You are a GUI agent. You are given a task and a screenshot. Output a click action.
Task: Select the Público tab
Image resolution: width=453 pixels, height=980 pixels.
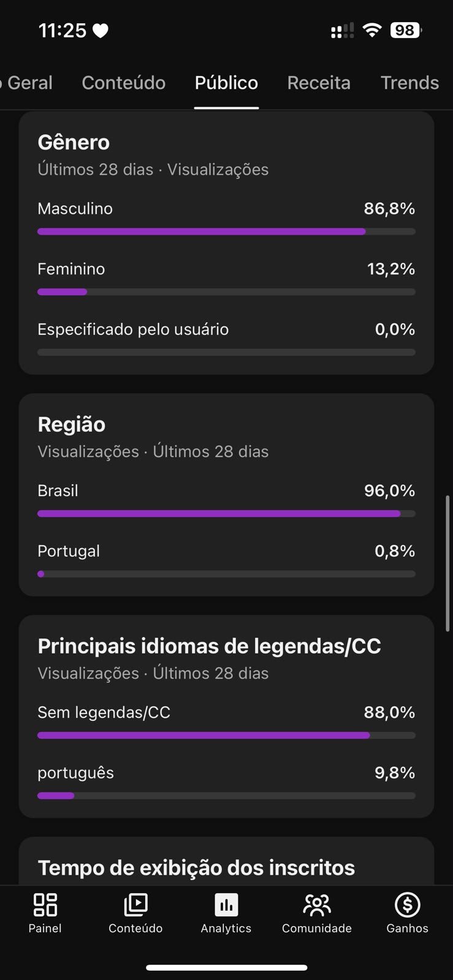226,83
